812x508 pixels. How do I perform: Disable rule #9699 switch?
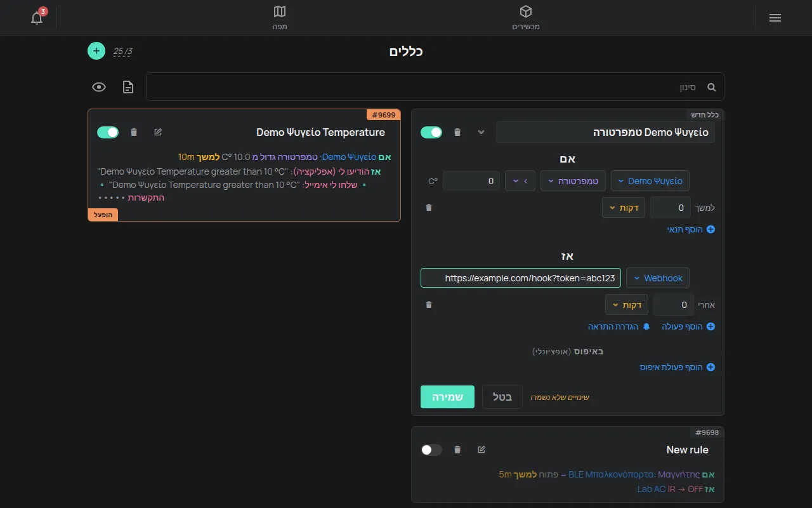click(x=108, y=132)
